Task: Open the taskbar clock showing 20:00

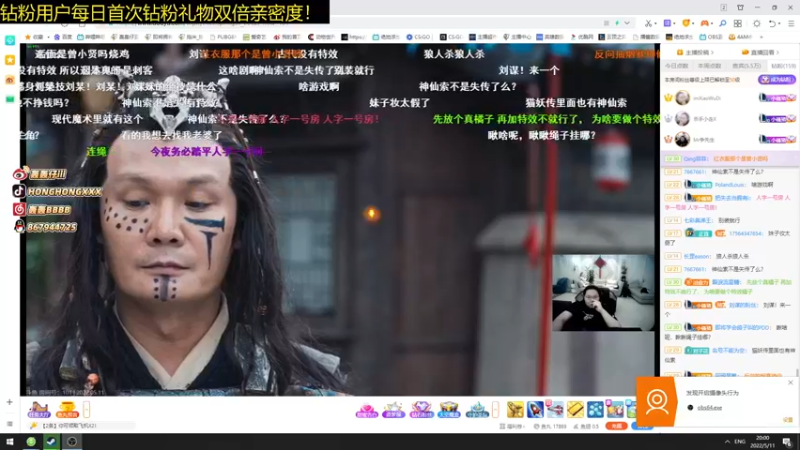Action: point(762,442)
